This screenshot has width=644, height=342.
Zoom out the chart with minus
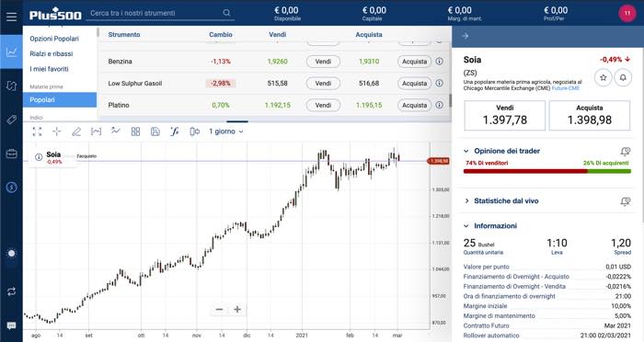coord(219,309)
